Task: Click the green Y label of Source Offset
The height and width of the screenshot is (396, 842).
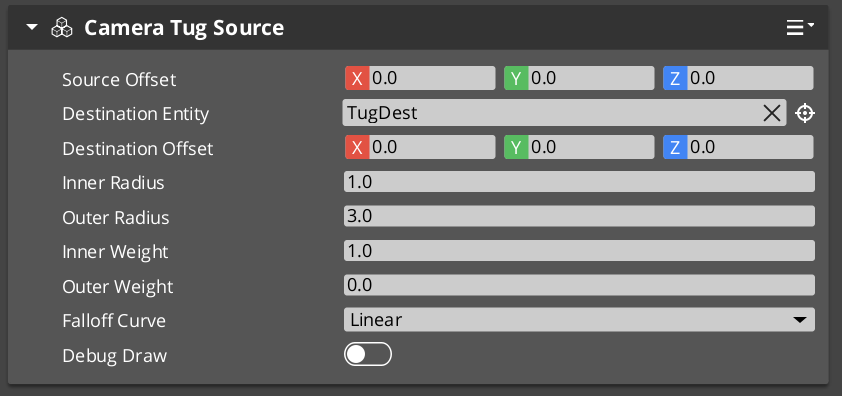Action: 516,78
